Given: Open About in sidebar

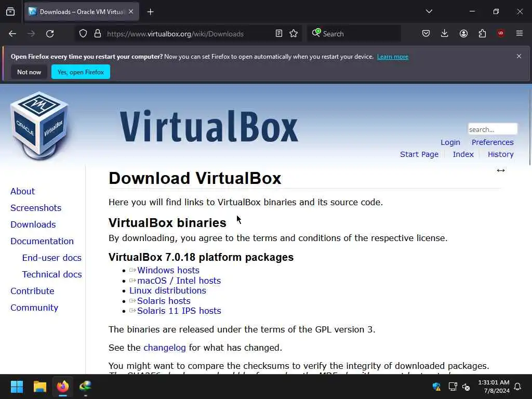Looking at the screenshot, I should point(22,191).
